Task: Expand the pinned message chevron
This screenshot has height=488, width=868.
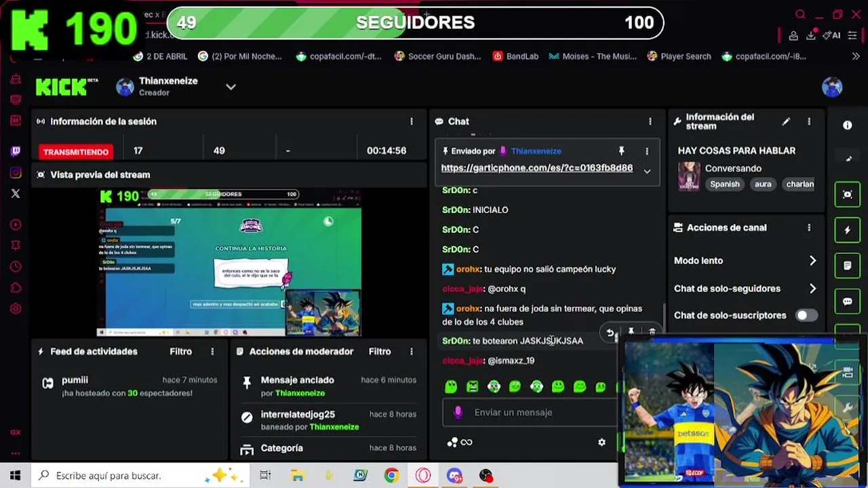Action: pos(647,171)
